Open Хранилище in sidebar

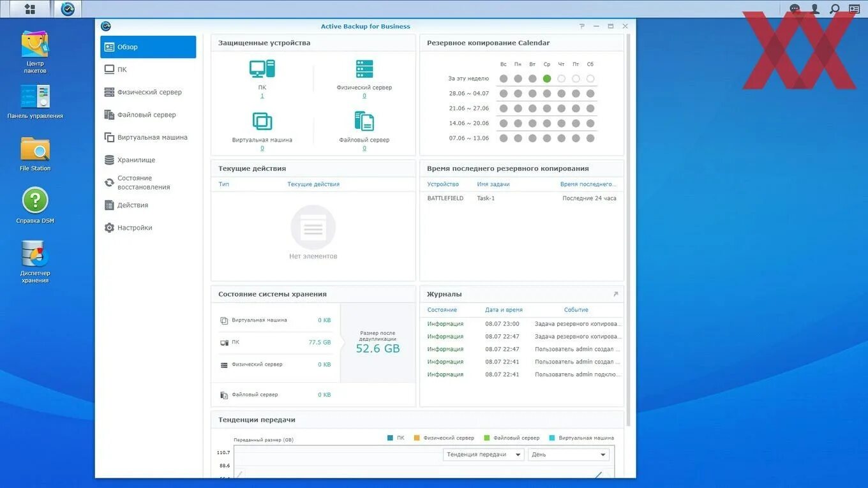tap(148, 160)
